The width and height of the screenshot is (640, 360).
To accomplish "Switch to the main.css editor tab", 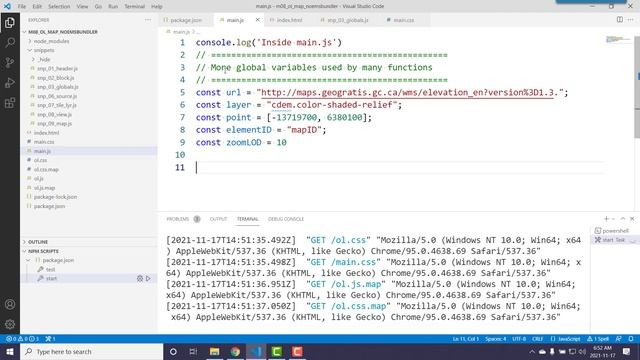I will [x=403, y=20].
